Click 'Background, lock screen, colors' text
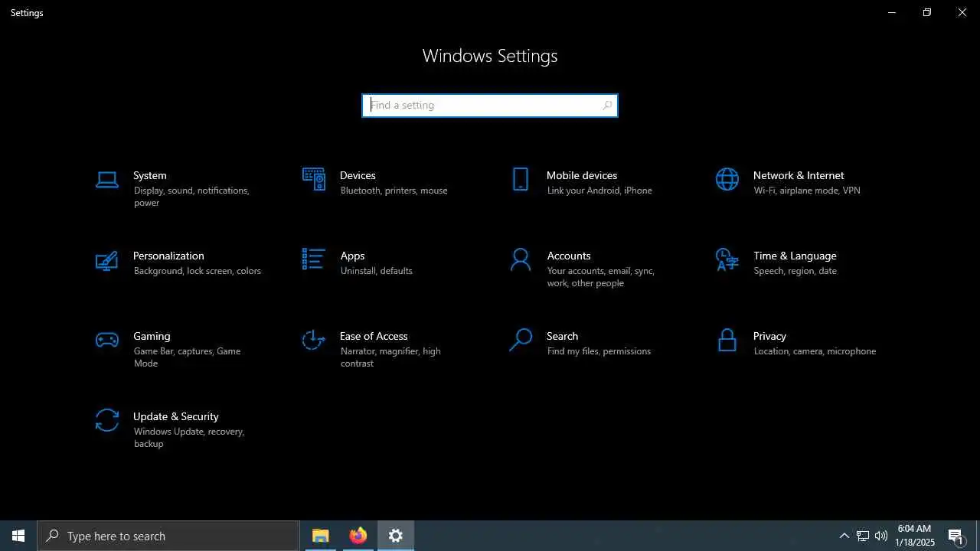The image size is (980, 551). coord(197,271)
